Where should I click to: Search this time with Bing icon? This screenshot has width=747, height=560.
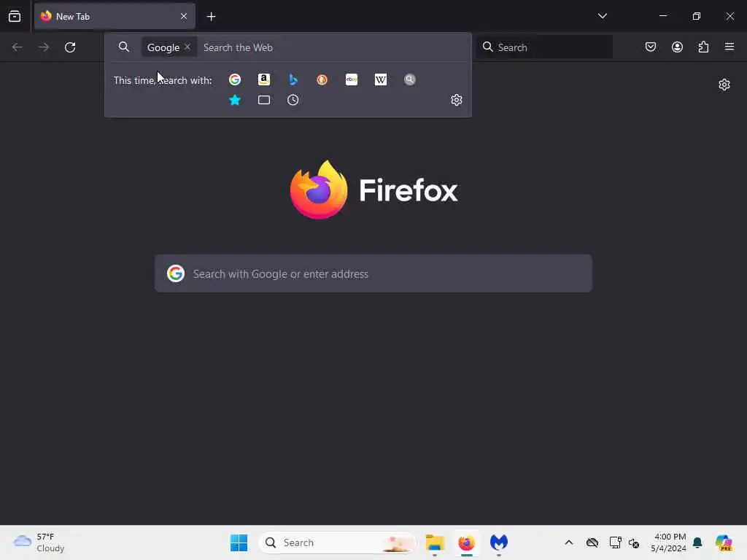tap(293, 79)
